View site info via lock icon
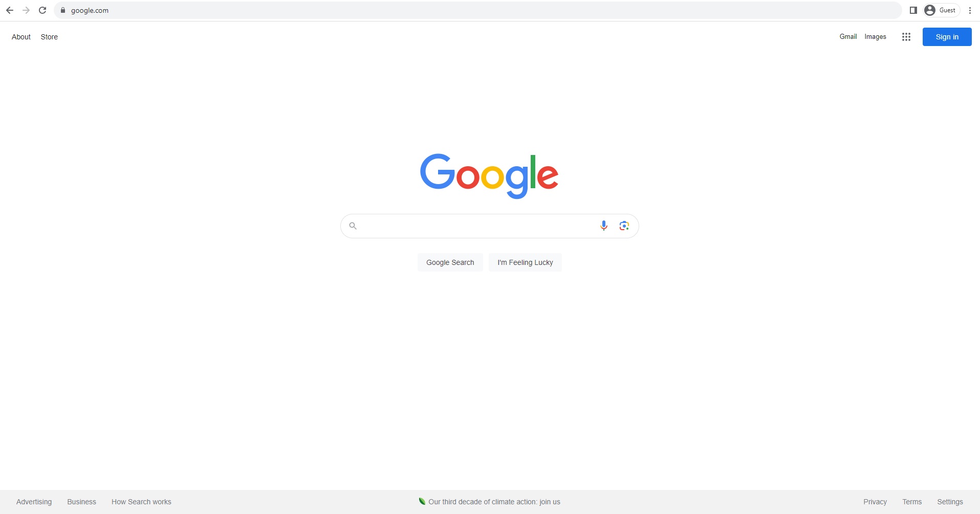 click(x=63, y=10)
